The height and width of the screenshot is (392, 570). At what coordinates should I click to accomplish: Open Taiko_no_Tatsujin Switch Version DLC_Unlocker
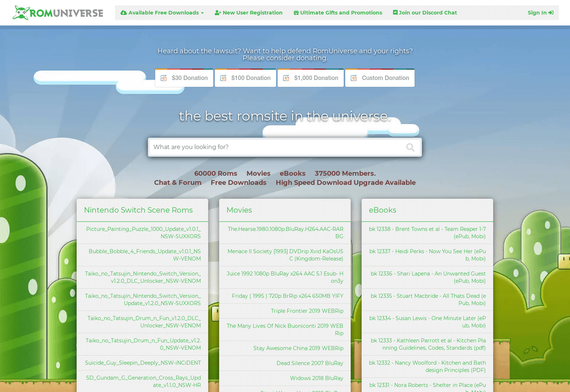(x=142, y=277)
